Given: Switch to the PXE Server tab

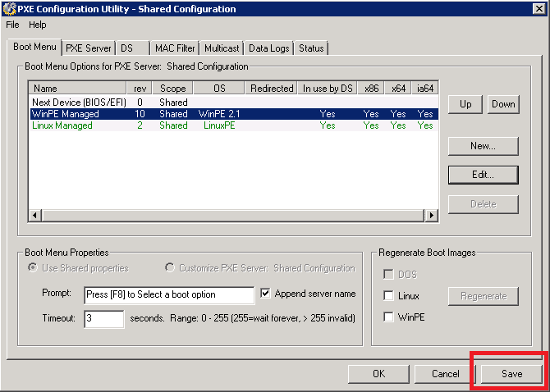Looking at the screenshot, I should (88, 48).
